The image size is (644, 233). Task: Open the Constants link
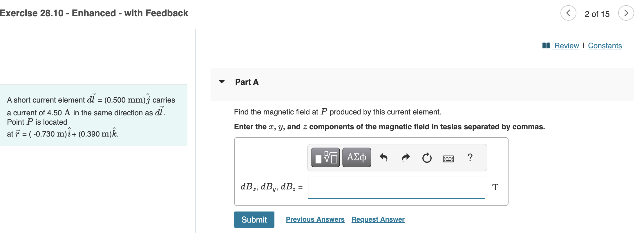click(605, 46)
